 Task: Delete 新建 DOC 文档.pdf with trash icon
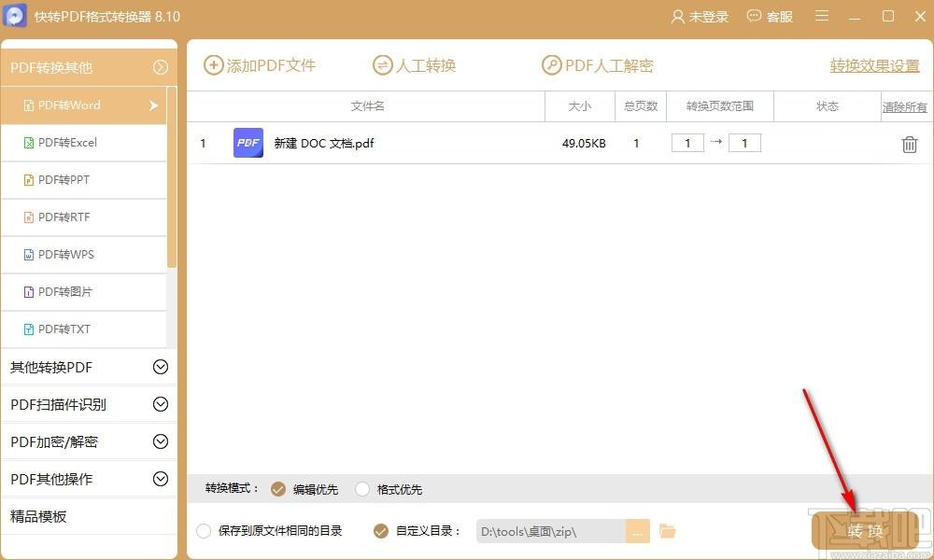tap(909, 144)
